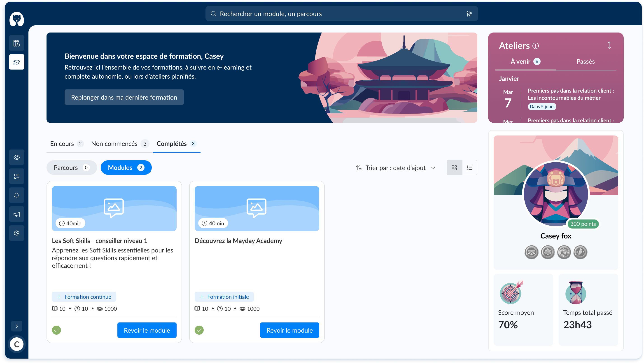Switch to grid view layout
644x364 pixels.
click(454, 168)
